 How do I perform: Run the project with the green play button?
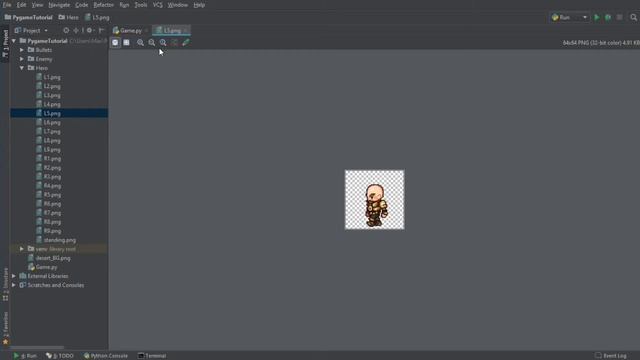597,18
